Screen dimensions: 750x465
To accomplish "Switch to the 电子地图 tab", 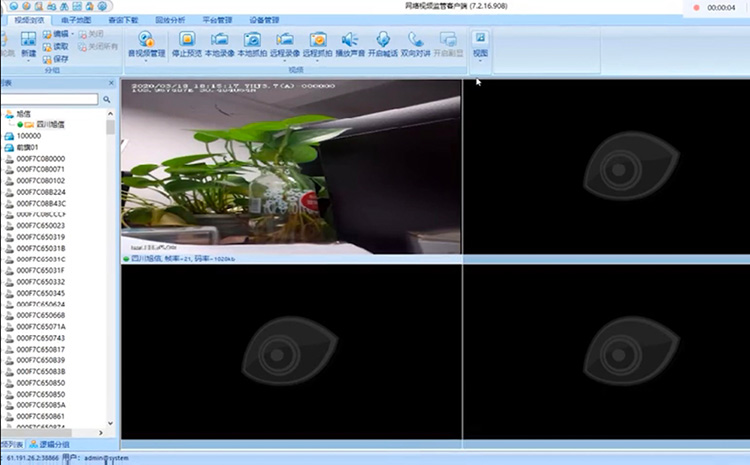I will coord(76,19).
